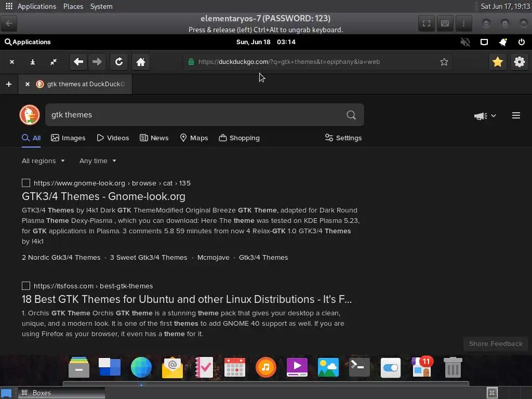Go forward in browser history
This screenshot has height=399, width=532.
pos(97,62)
